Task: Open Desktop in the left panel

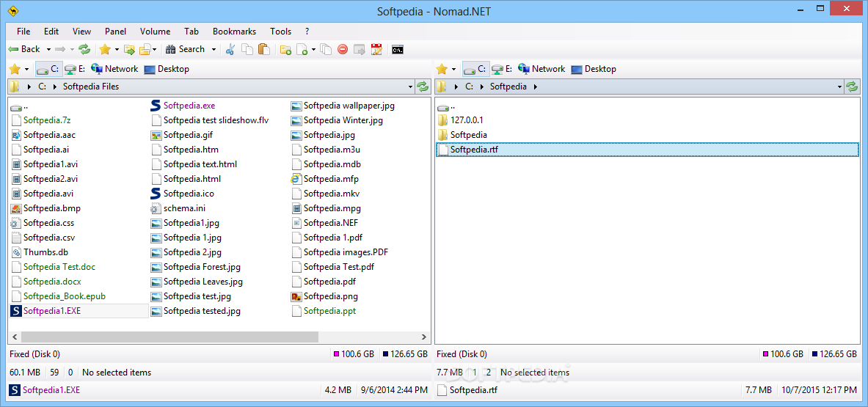Action: pyautogui.click(x=167, y=69)
